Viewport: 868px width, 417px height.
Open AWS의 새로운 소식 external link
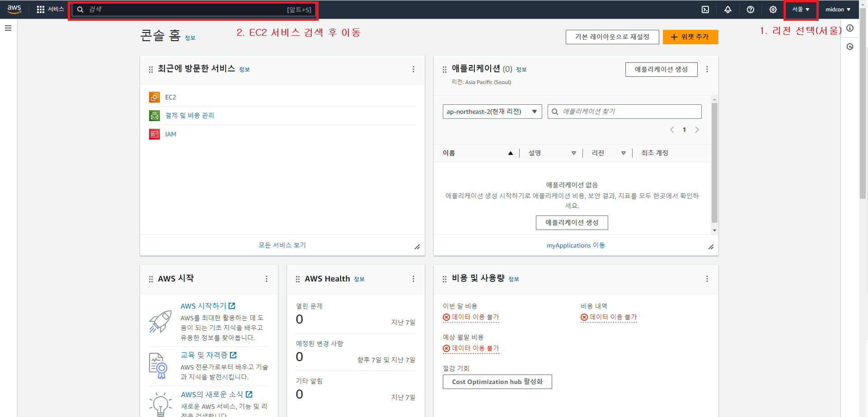click(x=217, y=394)
